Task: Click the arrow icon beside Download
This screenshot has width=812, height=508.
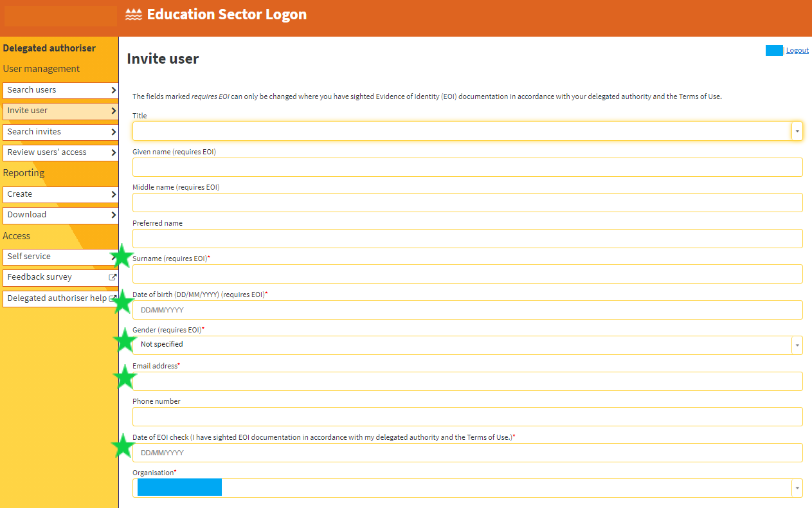Action: tap(114, 215)
